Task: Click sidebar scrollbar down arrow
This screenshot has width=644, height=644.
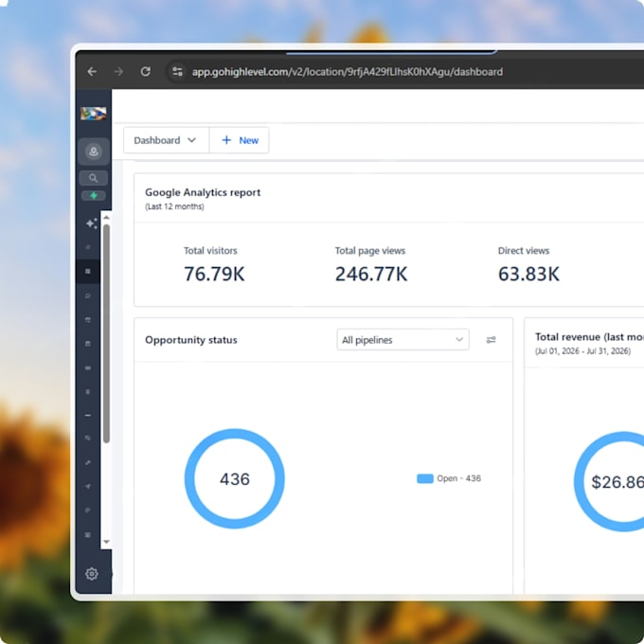Action: [106, 542]
